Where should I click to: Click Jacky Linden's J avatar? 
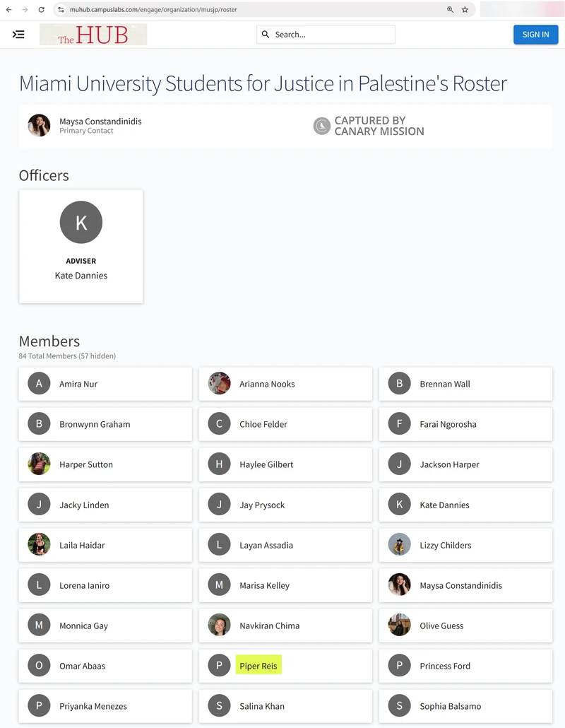(39, 505)
